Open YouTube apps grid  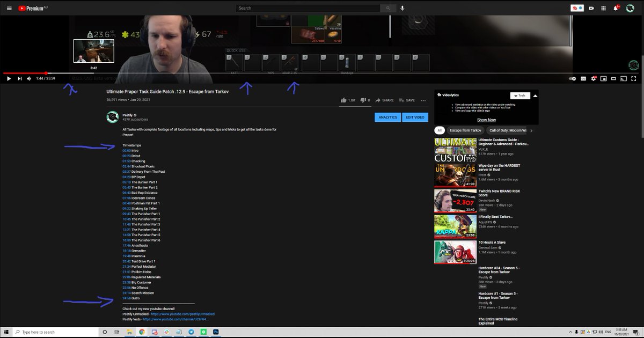click(x=604, y=8)
